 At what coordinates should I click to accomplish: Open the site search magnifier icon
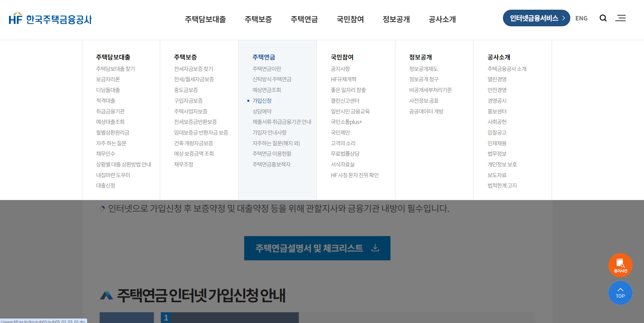603,18
